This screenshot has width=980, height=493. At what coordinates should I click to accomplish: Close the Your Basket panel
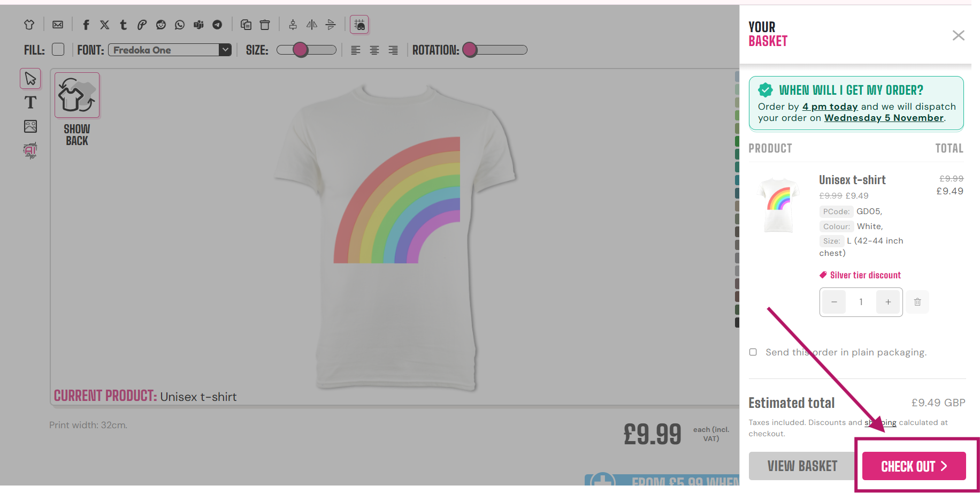click(958, 35)
